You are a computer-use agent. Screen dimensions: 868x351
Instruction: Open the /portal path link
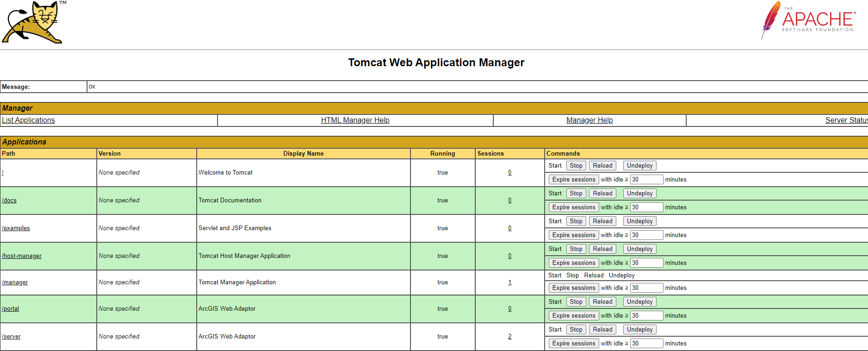(11, 309)
